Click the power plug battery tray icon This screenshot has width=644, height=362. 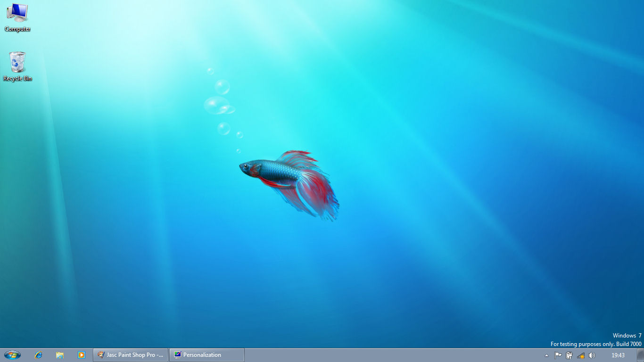570,355
